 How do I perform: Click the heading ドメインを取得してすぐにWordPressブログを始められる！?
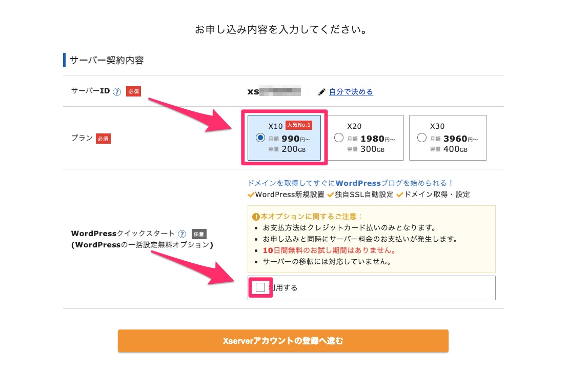point(351,183)
